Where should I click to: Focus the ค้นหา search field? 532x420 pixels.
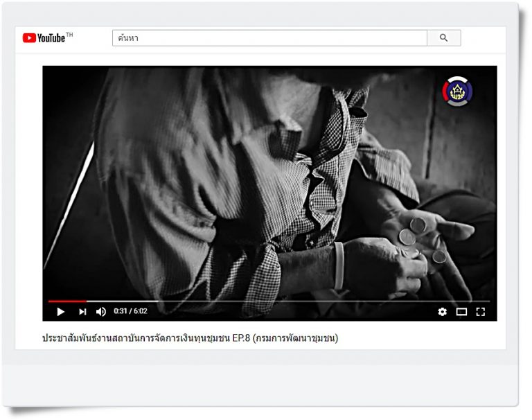[269, 38]
